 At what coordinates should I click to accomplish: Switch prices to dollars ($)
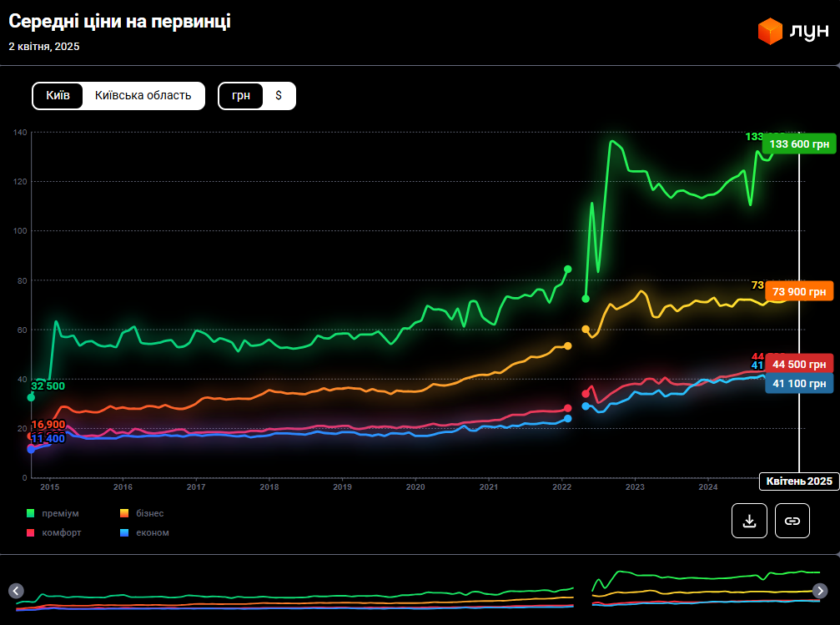tap(279, 95)
